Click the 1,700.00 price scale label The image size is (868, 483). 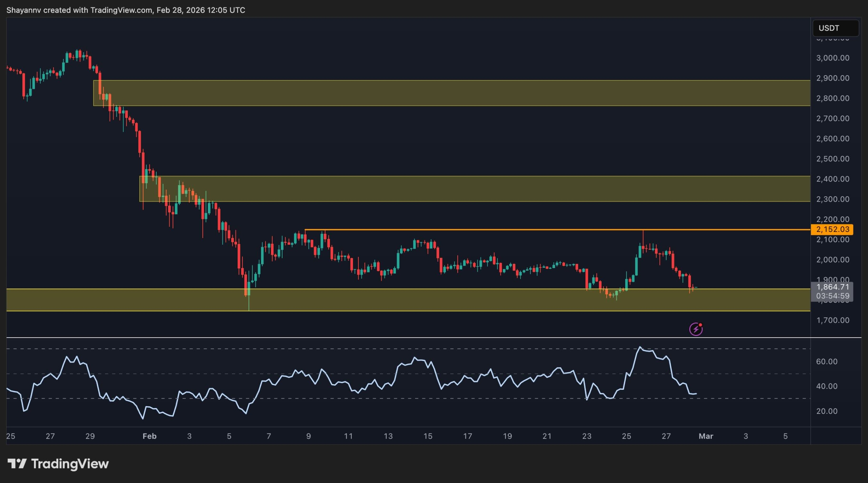point(832,320)
